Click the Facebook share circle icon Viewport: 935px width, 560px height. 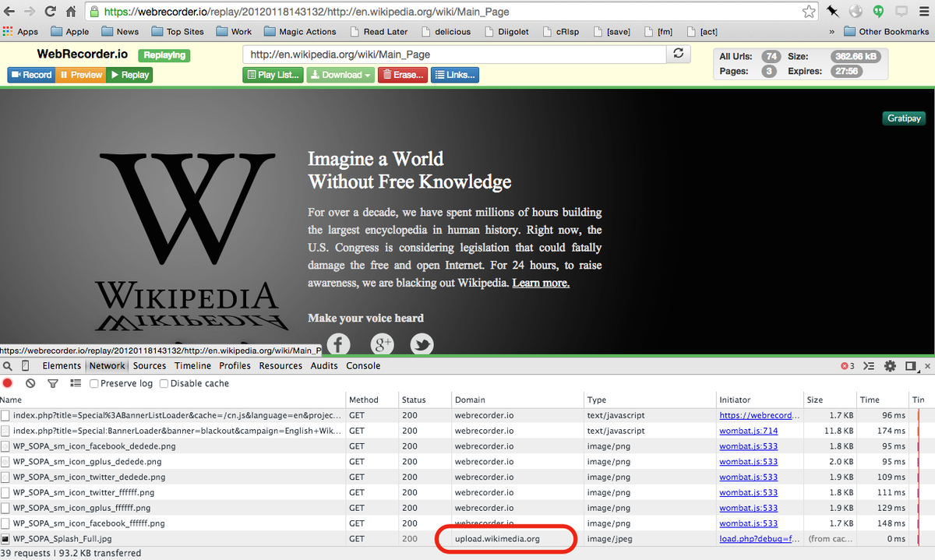tap(338, 345)
